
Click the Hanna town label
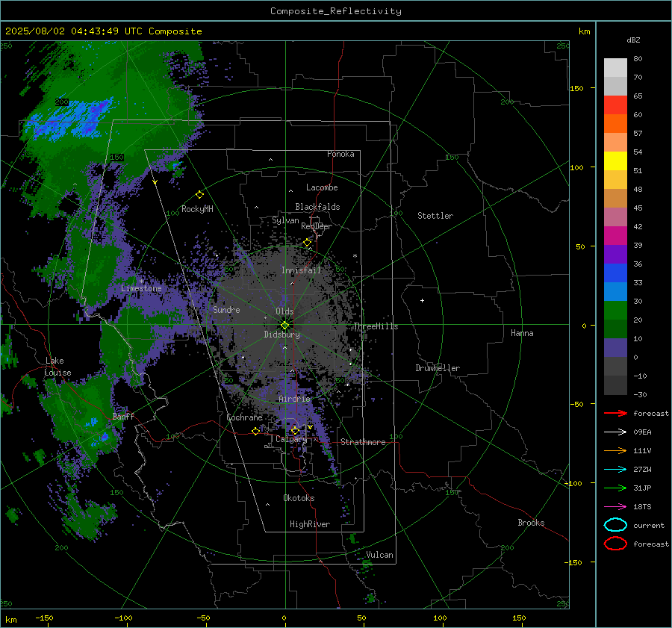tap(522, 333)
